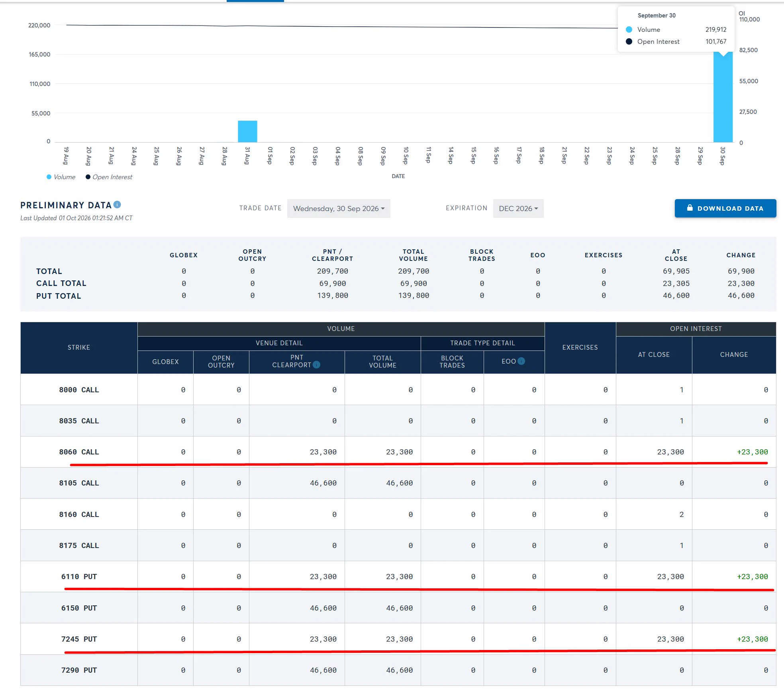The height and width of the screenshot is (693, 784).
Task: Select the 6110 PUT strike row
Action: [x=398, y=576]
